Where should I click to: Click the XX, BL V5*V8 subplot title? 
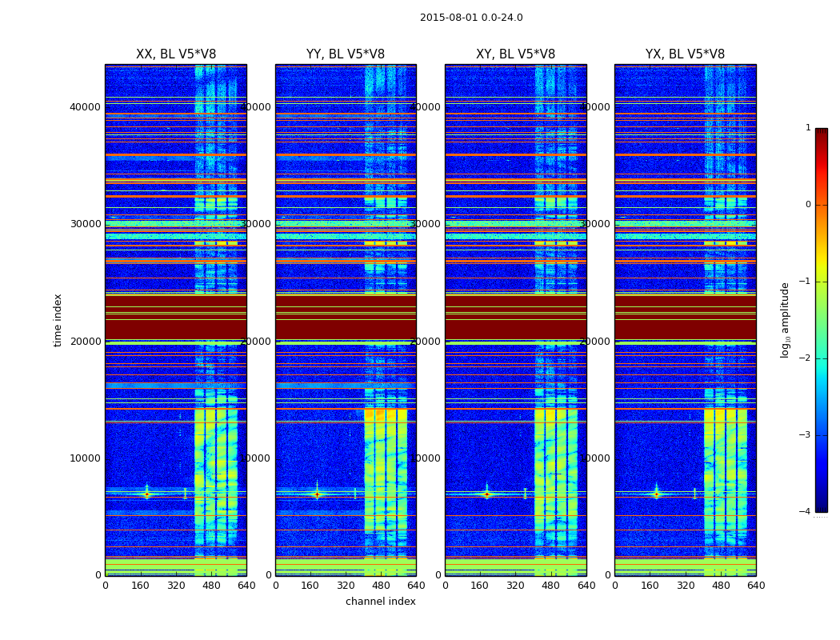[x=176, y=54]
